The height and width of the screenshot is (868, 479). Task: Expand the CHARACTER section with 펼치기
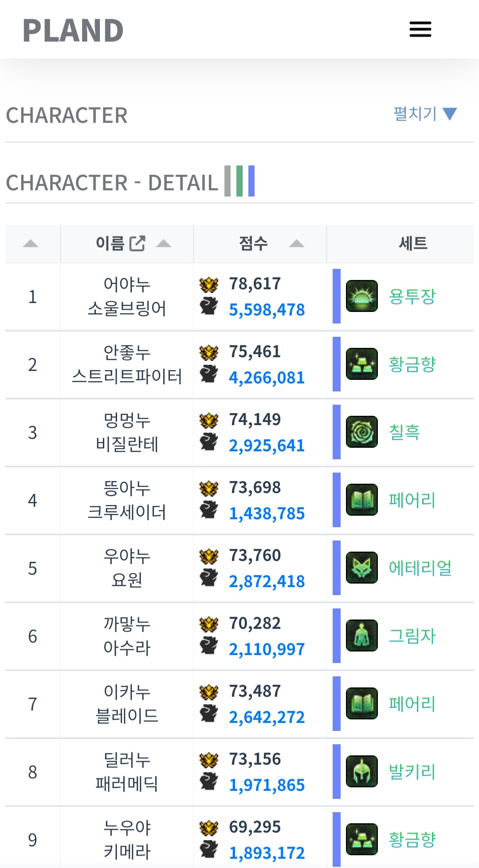click(424, 114)
